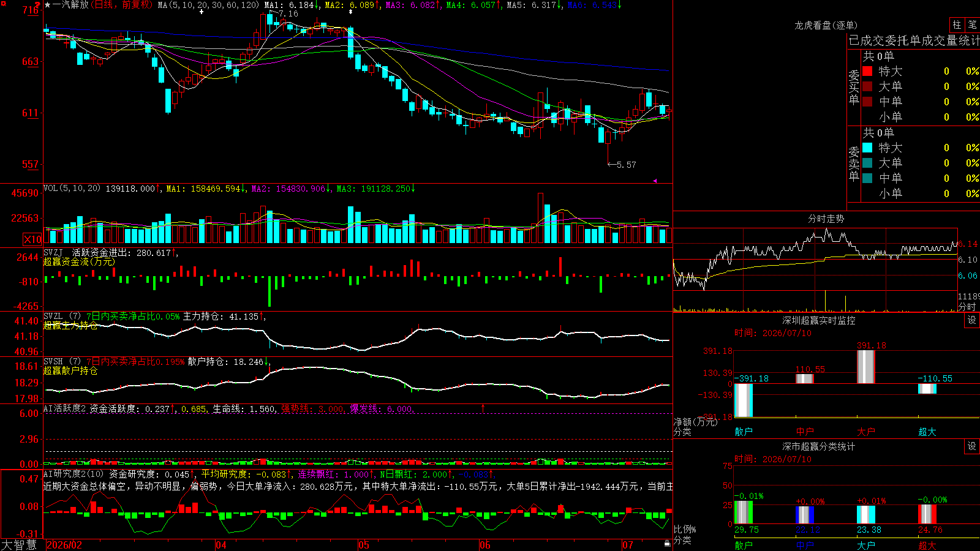Open MA(5,10,20,30,60,120) indicator parameters

208,5
